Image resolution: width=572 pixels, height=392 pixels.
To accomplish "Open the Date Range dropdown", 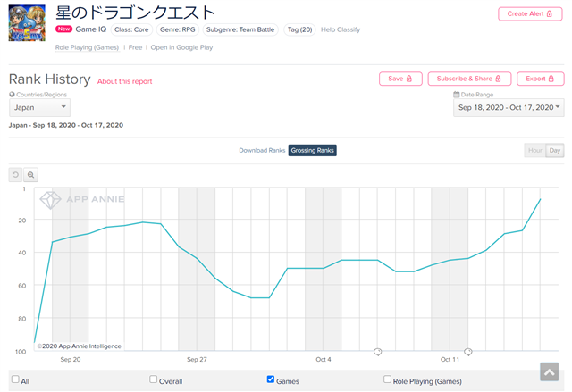I will (x=509, y=107).
